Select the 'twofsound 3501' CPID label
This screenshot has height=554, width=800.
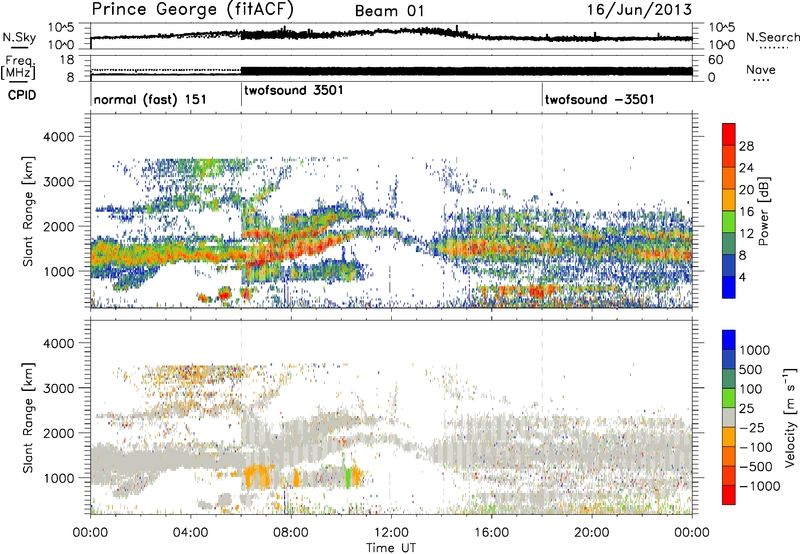coord(294,91)
